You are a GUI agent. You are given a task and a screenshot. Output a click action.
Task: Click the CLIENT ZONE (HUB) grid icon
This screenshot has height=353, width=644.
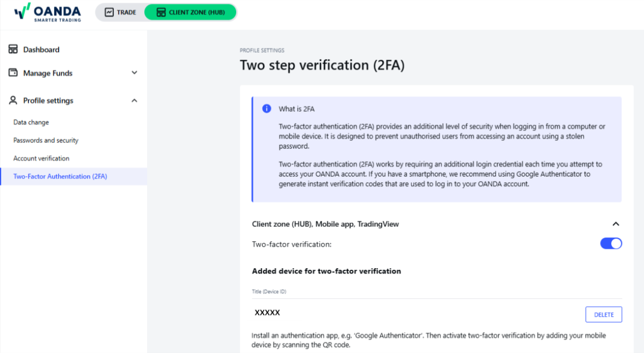click(x=160, y=12)
